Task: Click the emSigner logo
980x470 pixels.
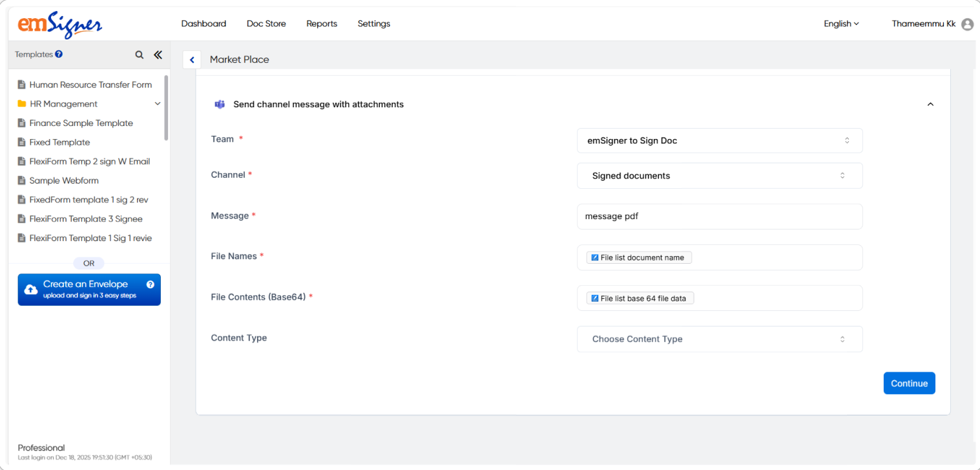Action: [x=59, y=25]
